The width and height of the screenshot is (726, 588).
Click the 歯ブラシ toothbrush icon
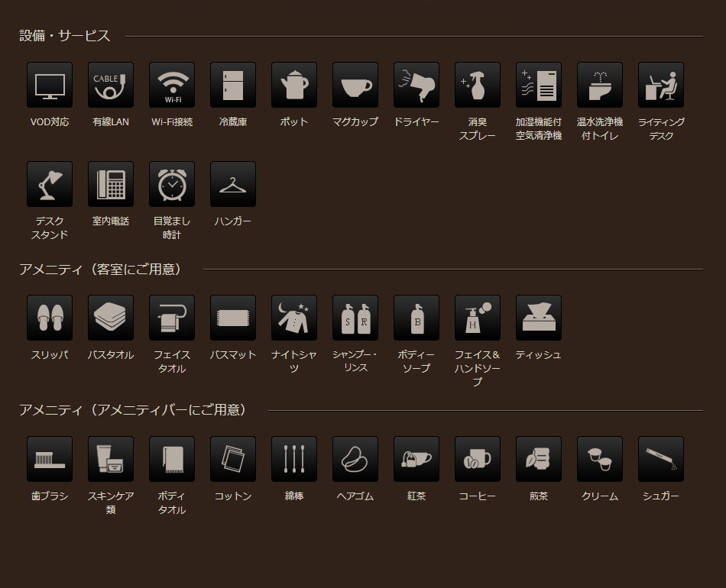50,459
